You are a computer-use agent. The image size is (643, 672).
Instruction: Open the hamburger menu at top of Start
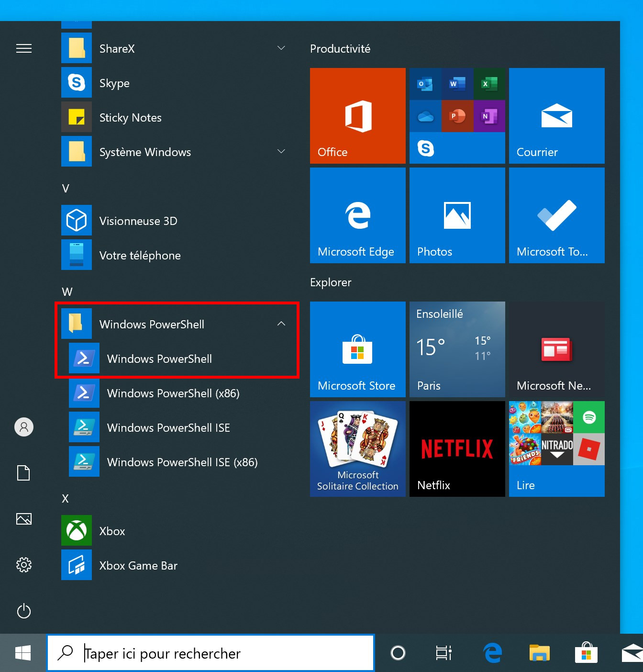point(24,48)
